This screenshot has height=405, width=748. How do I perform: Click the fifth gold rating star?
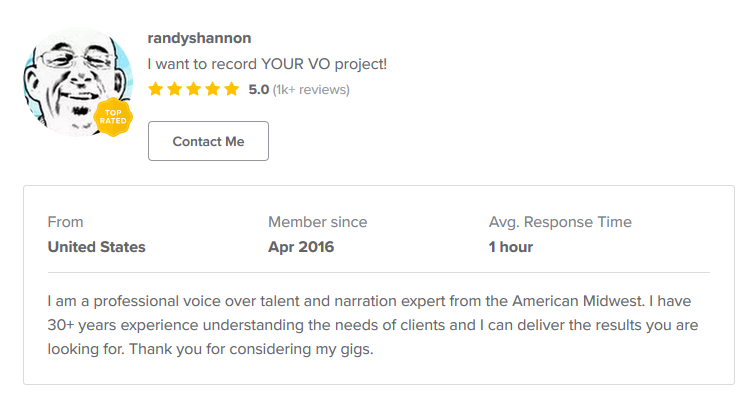pyautogui.click(x=232, y=89)
